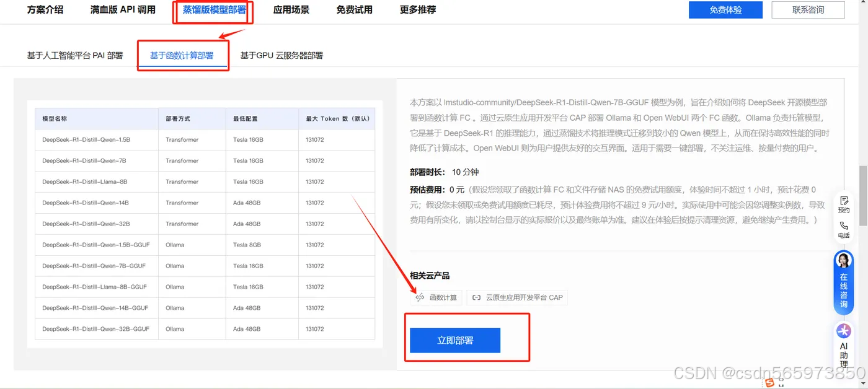This screenshot has width=868, height=389.
Task: Click the small orange logo at page bottom
Action: [x=769, y=383]
